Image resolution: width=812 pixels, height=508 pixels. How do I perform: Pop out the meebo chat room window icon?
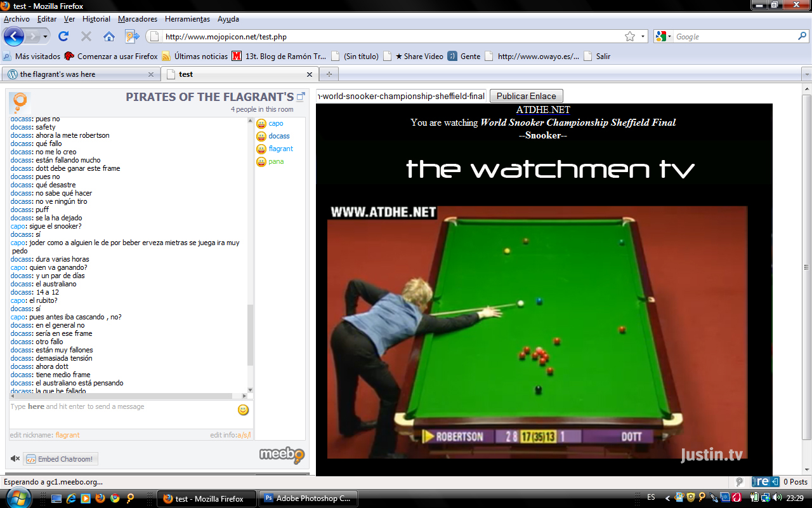click(x=301, y=97)
